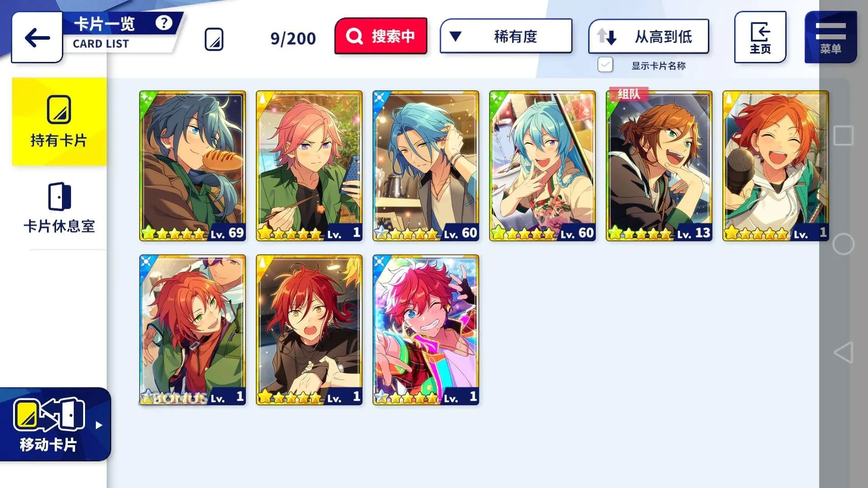Tap the card icon beside 9/200 count
Viewport: 868px width, 488px height.
(214, 39)
